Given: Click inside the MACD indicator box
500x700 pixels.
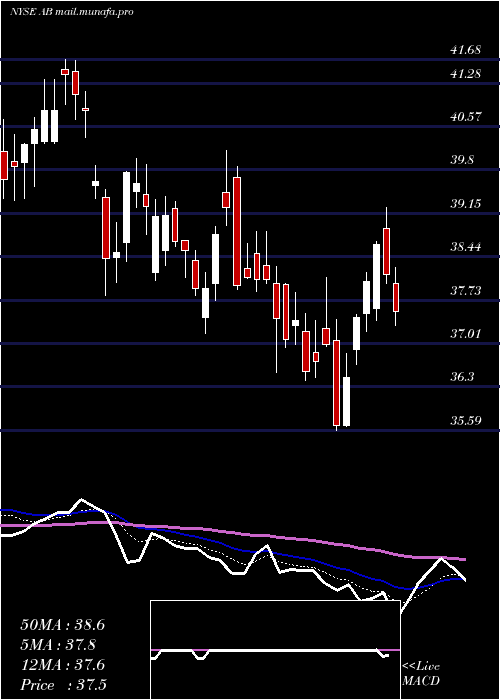Looking at the screenshot, I should coord(275,650).
